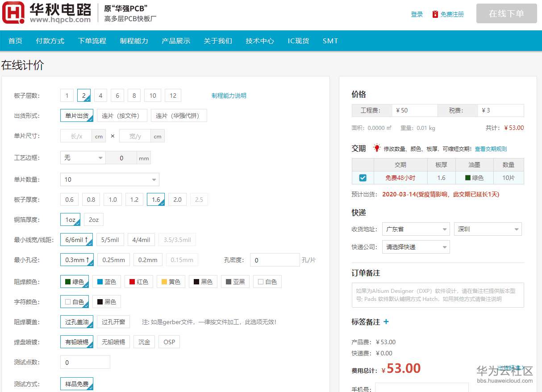
Task: Click the 登录 link
Action: (417, 14)
